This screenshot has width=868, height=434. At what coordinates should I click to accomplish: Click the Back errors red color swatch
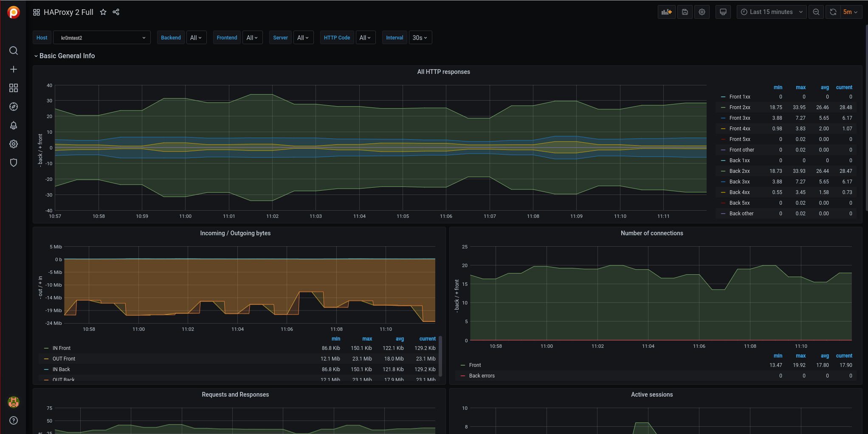pos(463,376)
